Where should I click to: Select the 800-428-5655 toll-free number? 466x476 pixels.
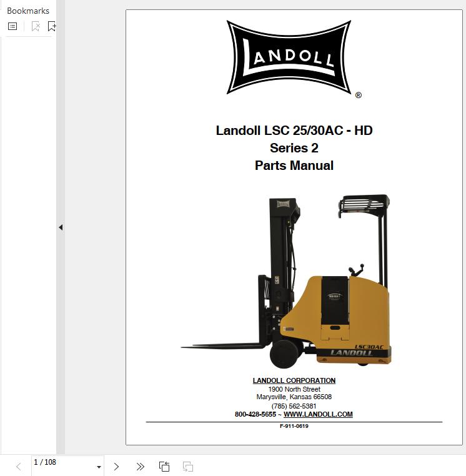point(255,414)
